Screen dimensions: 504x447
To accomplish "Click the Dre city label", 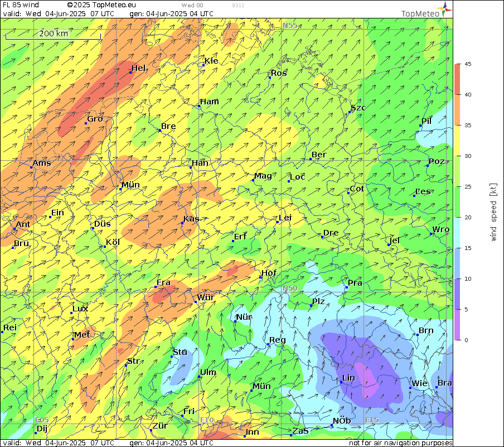I will pos(331,233).
